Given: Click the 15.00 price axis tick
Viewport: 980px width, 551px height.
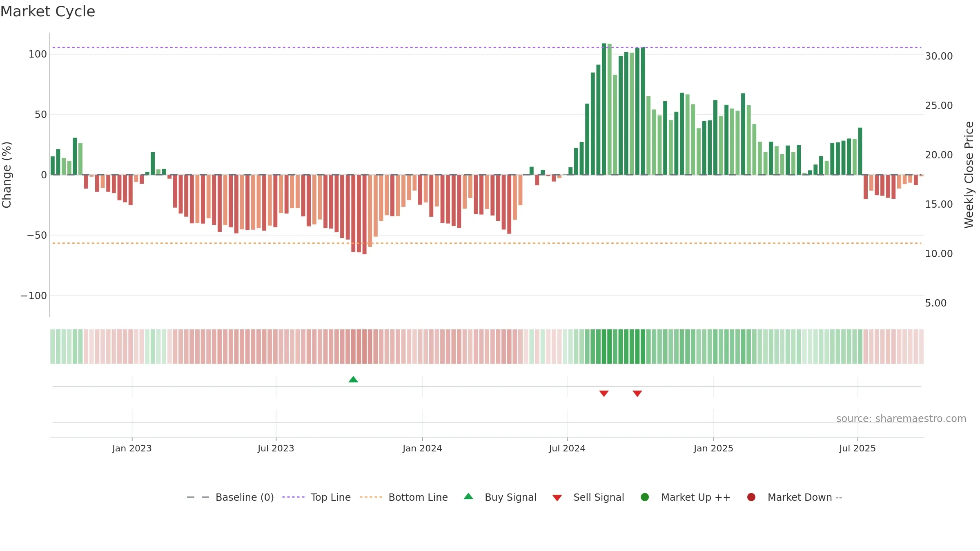Looking at the screenshot, I should coord(939,204).
